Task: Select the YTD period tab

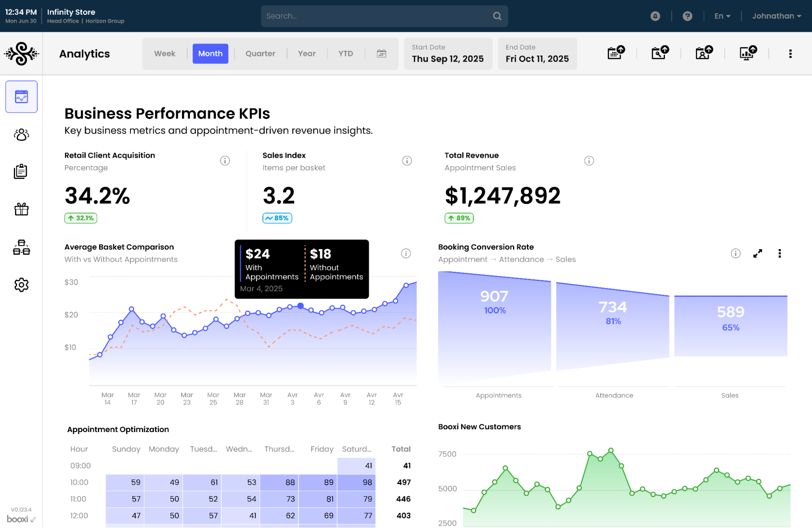Action: tap(345, 54)
